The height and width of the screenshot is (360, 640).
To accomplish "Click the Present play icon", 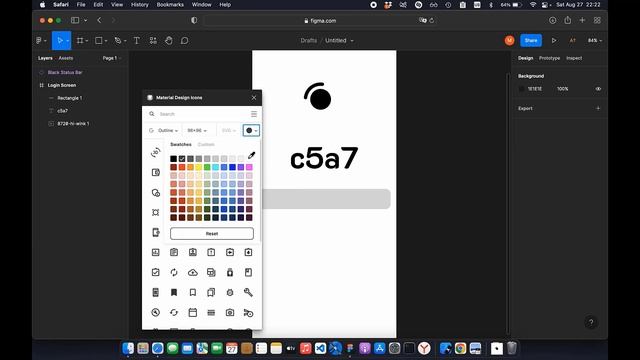I will [x=554, y=40].
